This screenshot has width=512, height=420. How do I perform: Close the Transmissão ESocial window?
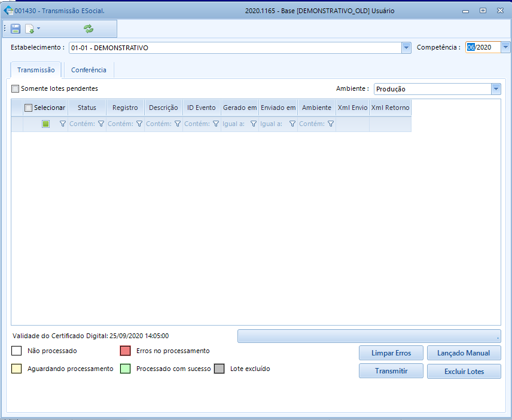[500, 11]
